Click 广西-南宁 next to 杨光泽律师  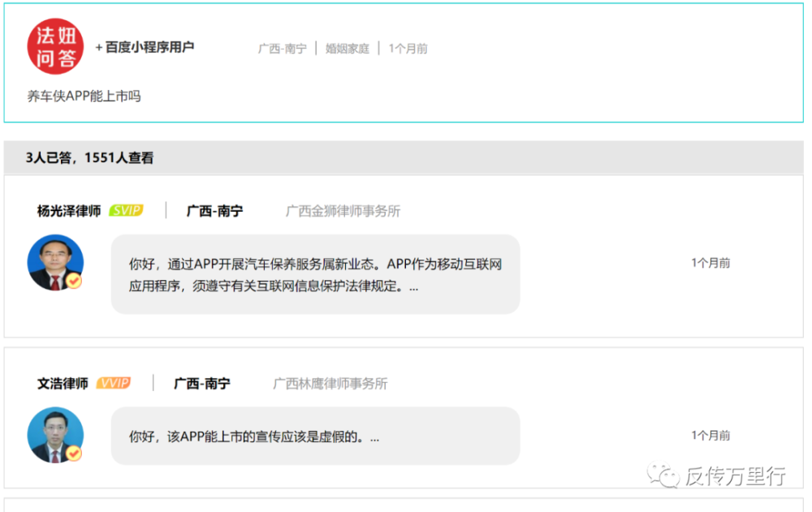click(x=214, y=211)
